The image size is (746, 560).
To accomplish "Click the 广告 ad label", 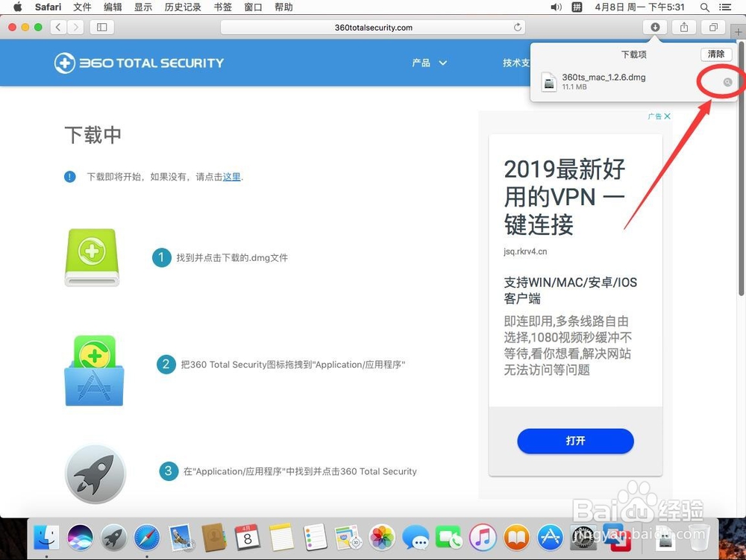I will [x=655, y=116].
